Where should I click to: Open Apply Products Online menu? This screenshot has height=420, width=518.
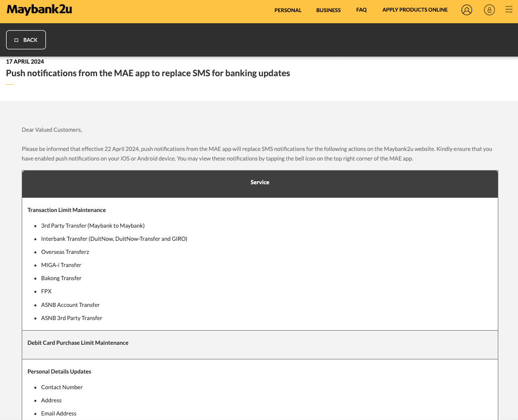click(x=415, y=10)
